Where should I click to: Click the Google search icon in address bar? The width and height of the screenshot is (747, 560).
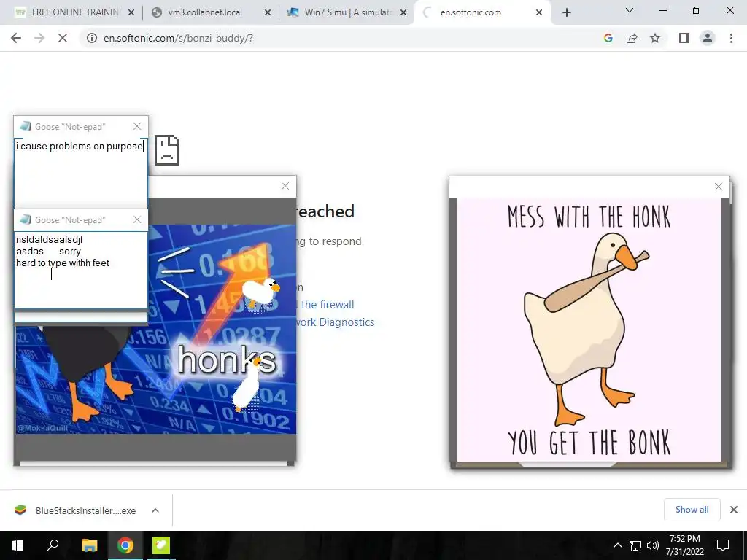[x=608, y=38]
